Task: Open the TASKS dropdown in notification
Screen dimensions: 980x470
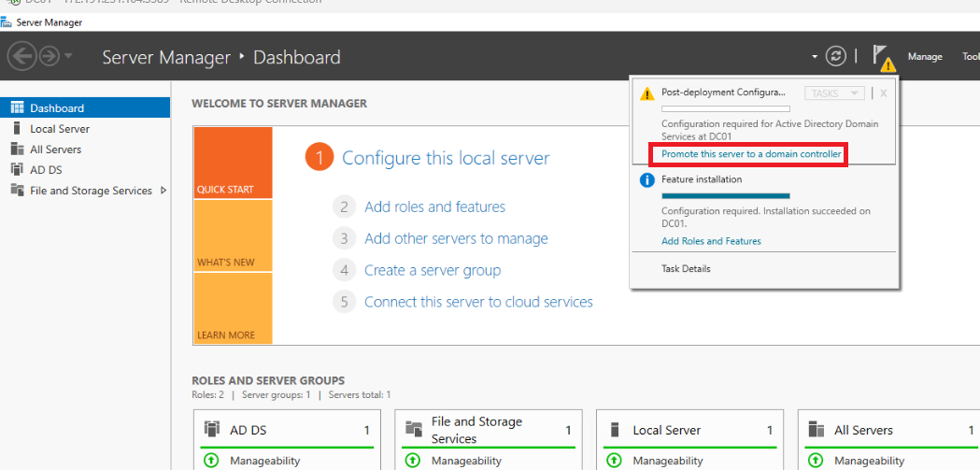Action: point(834,93)
